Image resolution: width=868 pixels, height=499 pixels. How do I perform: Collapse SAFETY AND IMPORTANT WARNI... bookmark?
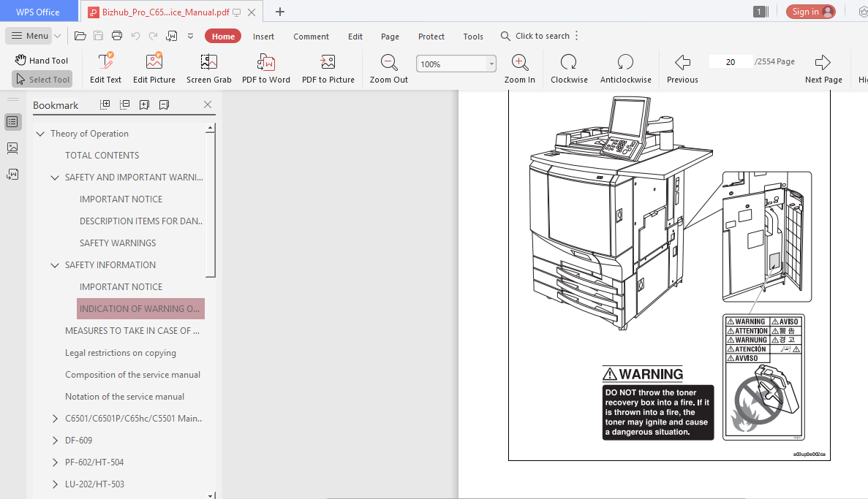click(55, 178)
